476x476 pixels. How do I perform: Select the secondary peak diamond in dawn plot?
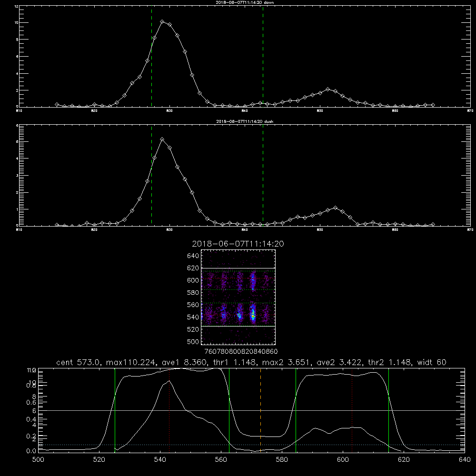pyautogui.click(x=327, y=89)
